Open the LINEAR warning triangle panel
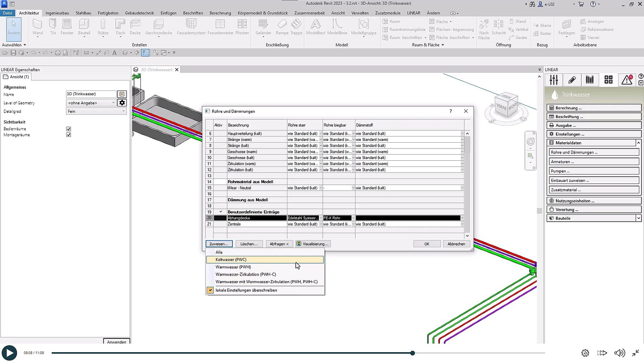This screenshot has height=362, width=644. coord(627,80)
